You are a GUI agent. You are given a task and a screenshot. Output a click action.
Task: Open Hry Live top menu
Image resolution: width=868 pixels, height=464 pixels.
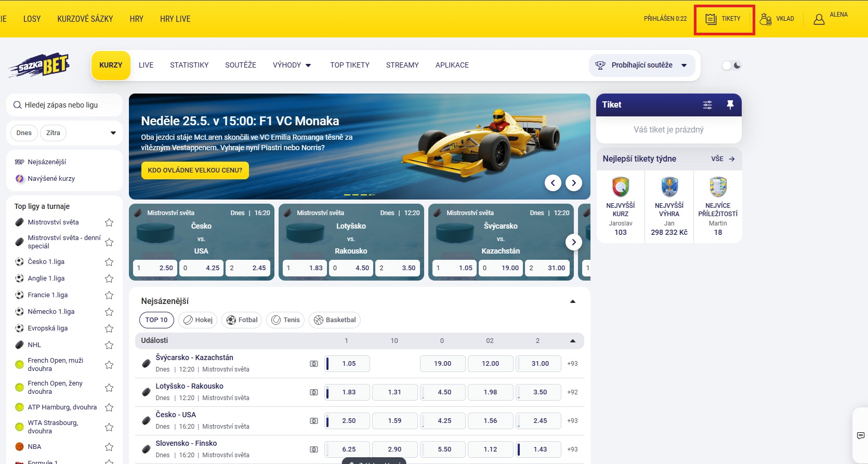(x=175, y=19)
